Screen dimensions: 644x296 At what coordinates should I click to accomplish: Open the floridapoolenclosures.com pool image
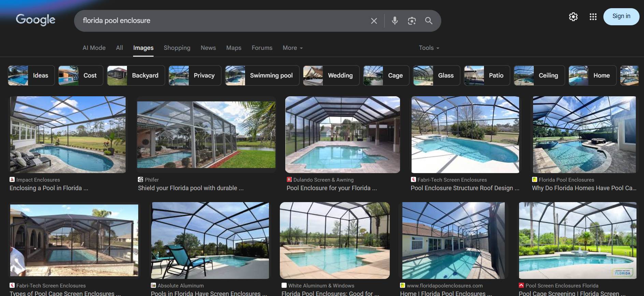(454, 240)
